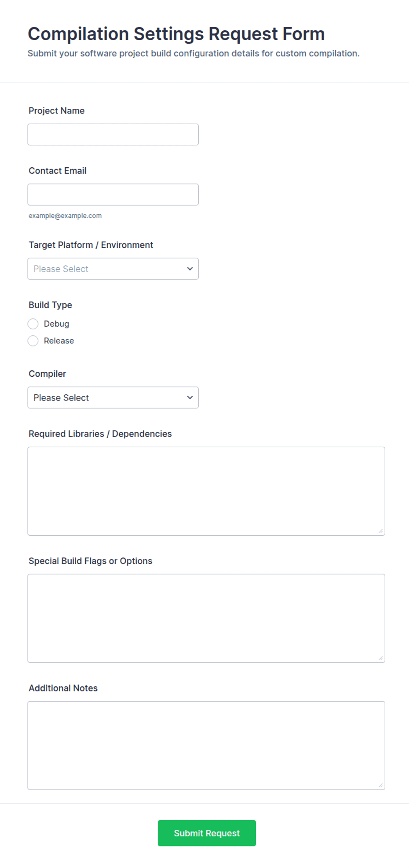Submit the form with Submit Request button
409x868 pixels.
point(207,833)
